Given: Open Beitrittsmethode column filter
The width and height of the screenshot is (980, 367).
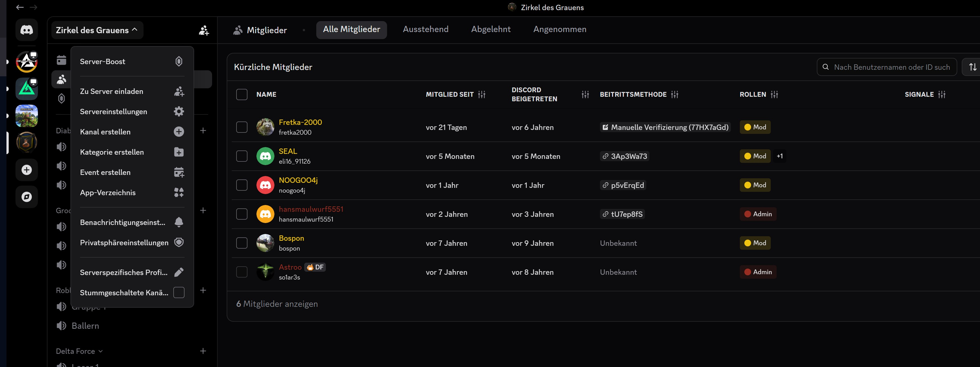Looking at the screenshot, I should point(674,94).
